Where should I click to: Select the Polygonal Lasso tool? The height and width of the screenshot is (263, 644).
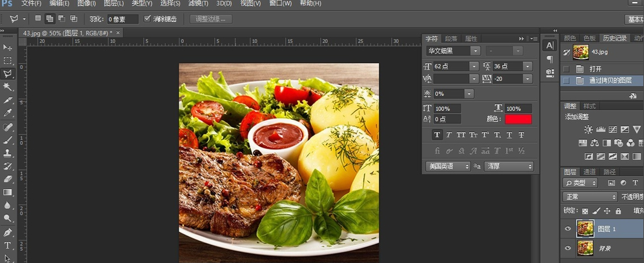coord(7,74)
